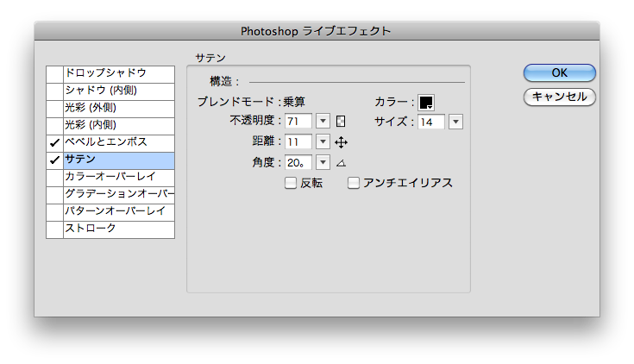The height and width of the screenshot is (364, 634).
Task: Click the サイズ input field showing 14
Action: [431, 122]
